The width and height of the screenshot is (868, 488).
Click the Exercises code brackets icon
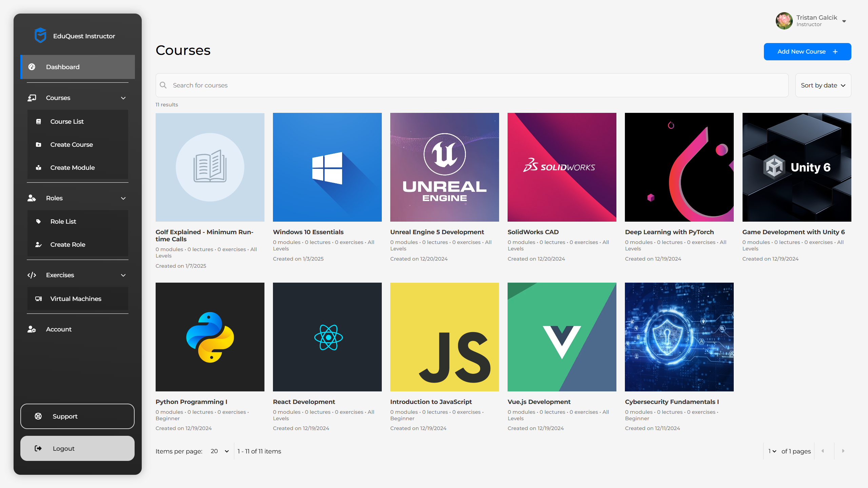[x=32, y=275]
